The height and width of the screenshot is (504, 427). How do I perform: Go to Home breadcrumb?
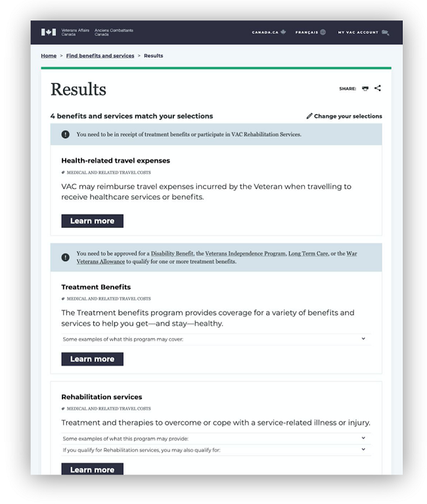[x=49, y=56]
